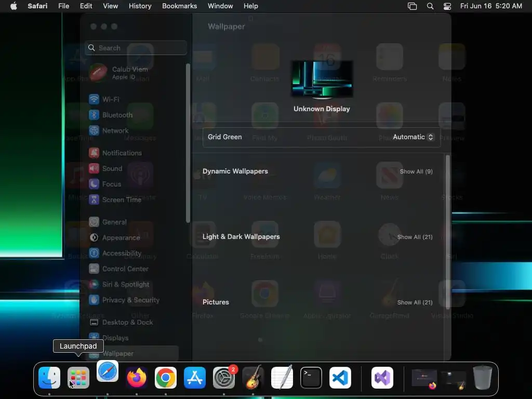Click the Stage Manager menu bar icon

pyautogui.click(x=412, y=6)
